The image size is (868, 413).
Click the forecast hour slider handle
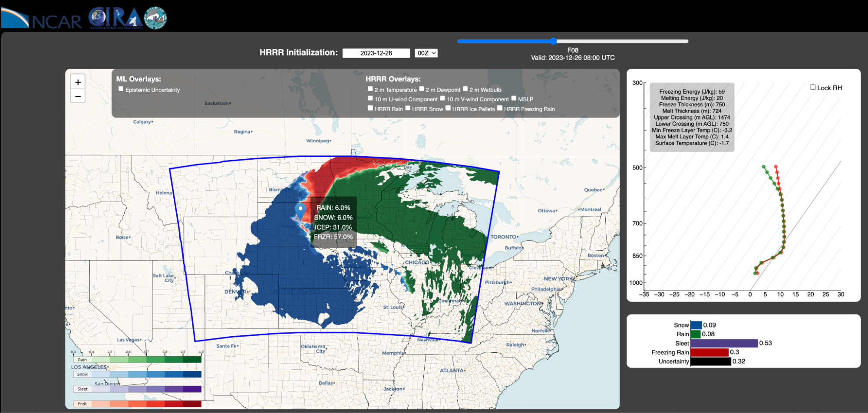(x=553, y=41)
